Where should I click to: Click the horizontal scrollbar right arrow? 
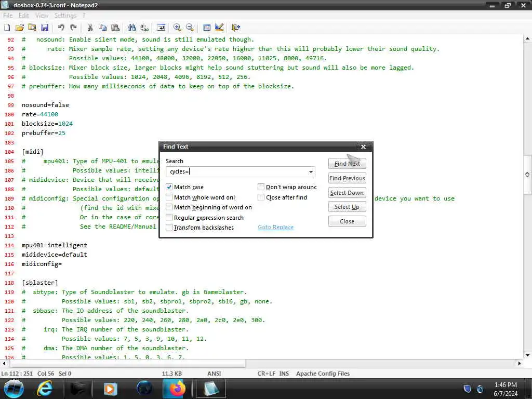(x=519, y=363)
